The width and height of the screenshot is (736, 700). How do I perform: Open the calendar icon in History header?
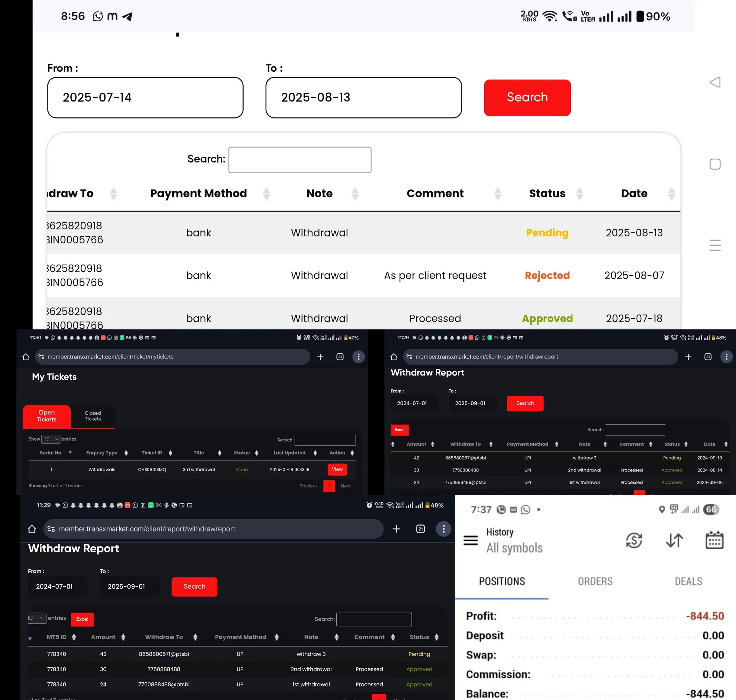(714, 540)
